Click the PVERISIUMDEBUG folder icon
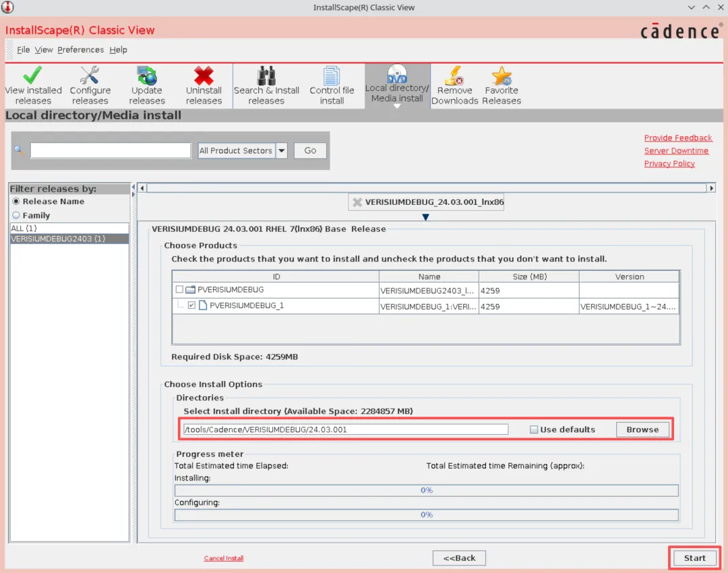This screenshot has width=728, height=573. pos(190,290)
